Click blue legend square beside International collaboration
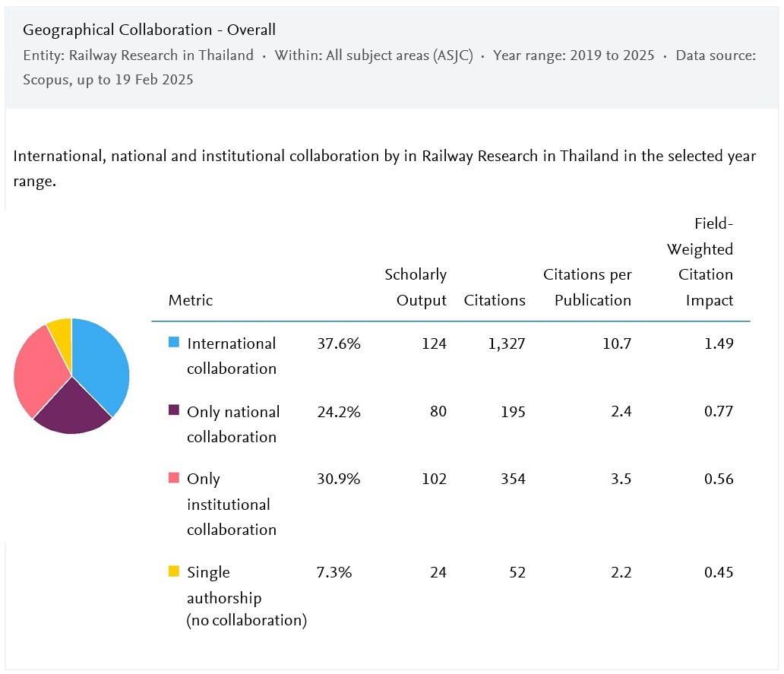 [x=173, y=343]
